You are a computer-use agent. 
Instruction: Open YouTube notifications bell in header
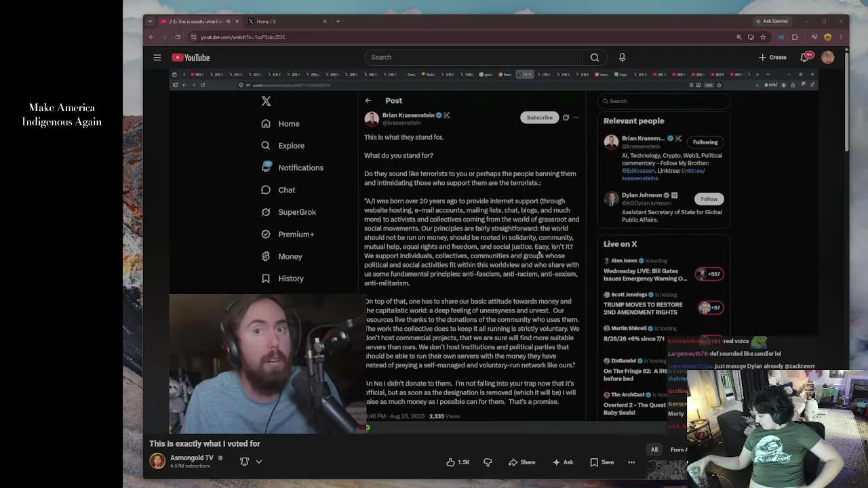click(805, 58)
